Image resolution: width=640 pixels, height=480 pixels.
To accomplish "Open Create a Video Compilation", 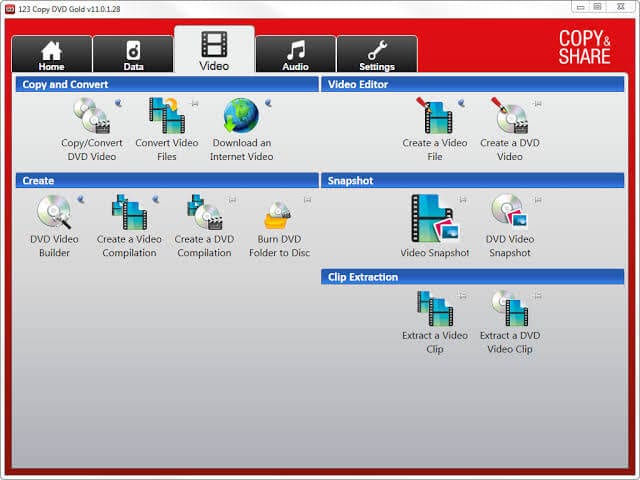I will 129,225.
